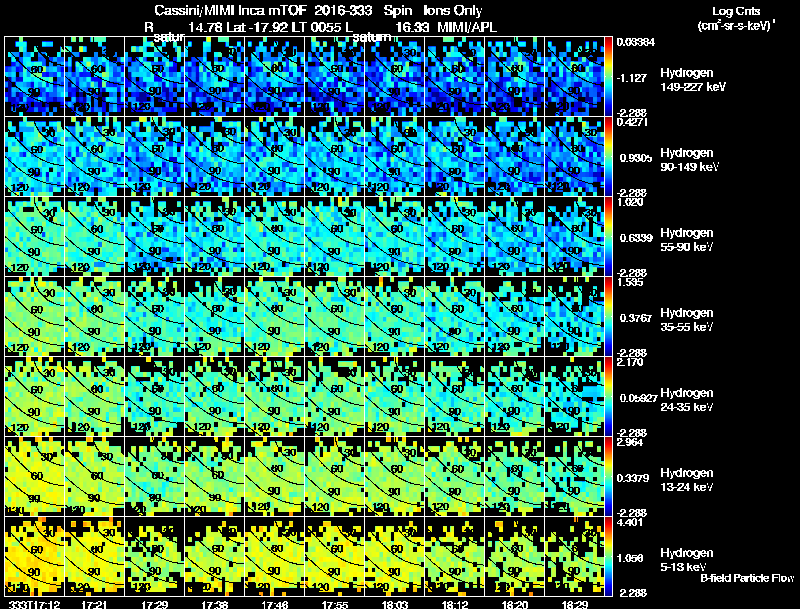Open the Hydrogen 149-227 keV panel at 17:12
Viewport: 800px width, 609px height.
34,77
